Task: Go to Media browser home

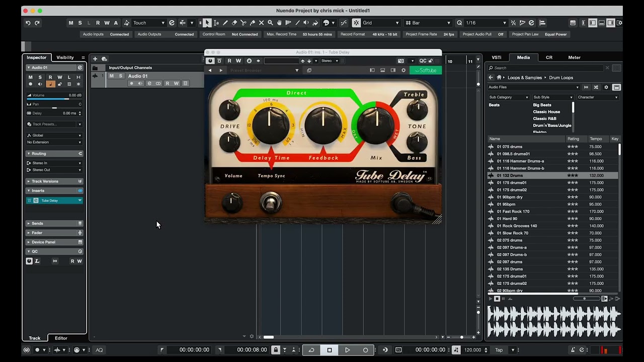Action: 499,77
